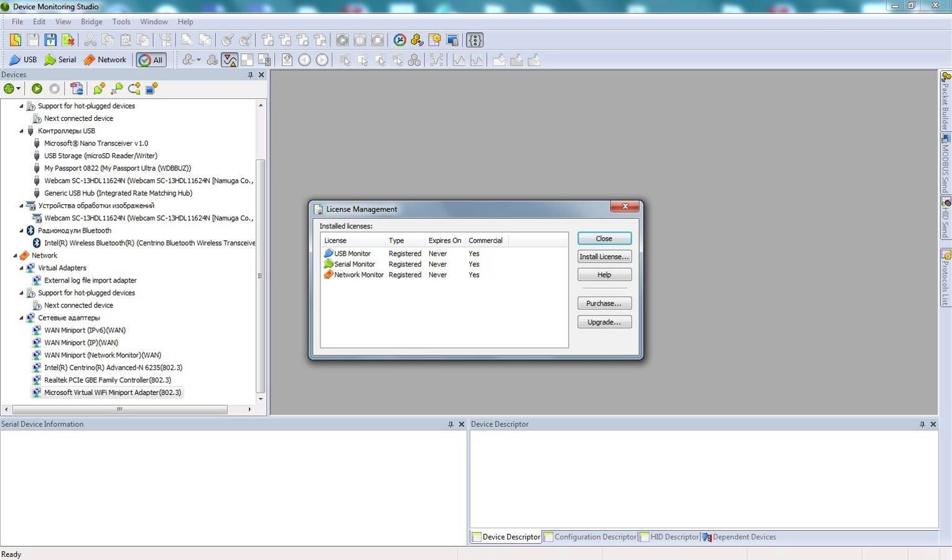Viewport: 952px width, 560px height.
Task: Toggle pin on Device Descriptor panel
Action: pos(922,424)
